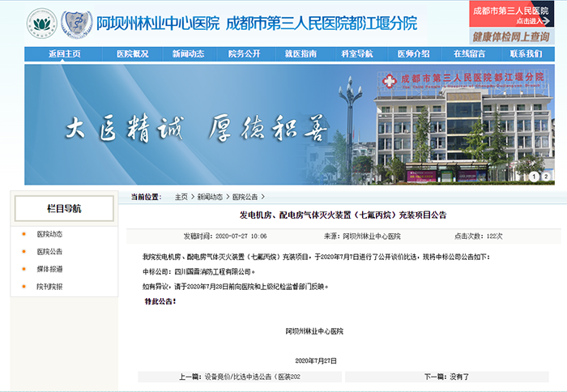
Task: Select 医师介绍 in the navigation bar
Action: pyautogui.click(x=413, y=54)
